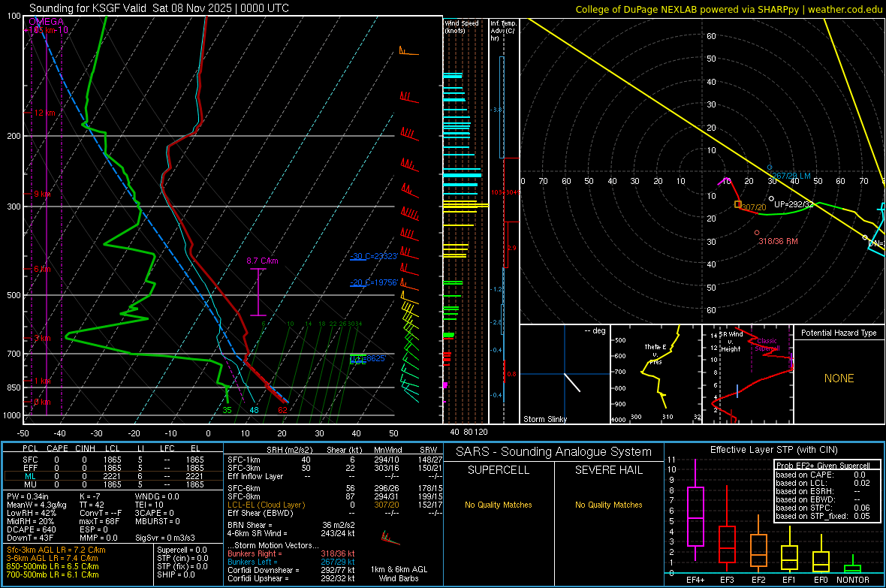Click the DCAPE = 640 value

click(31, 529)
